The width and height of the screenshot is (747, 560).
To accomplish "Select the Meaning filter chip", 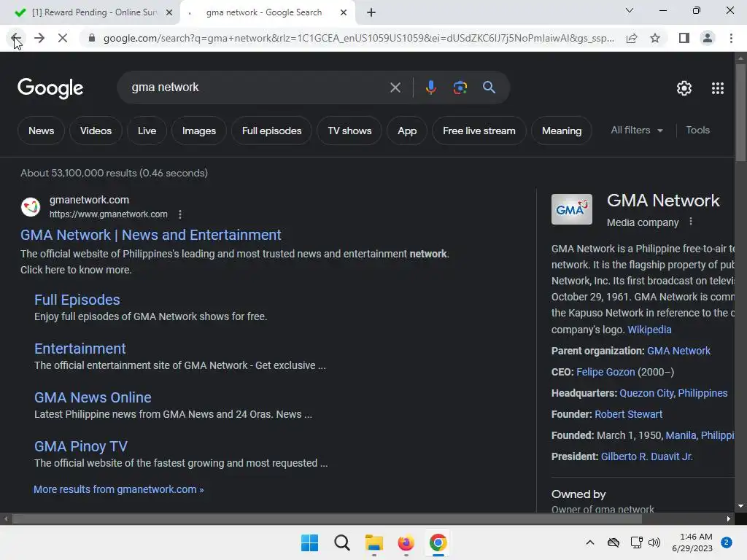I will coord(562,131).
